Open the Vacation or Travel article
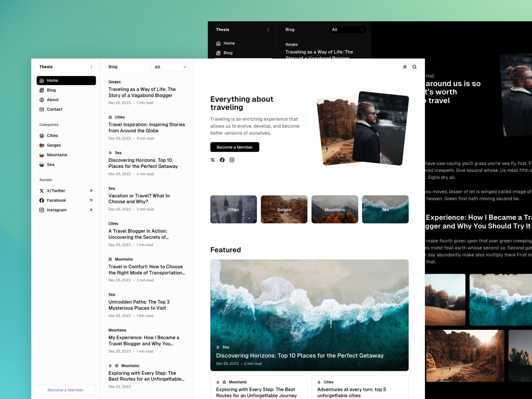 (x=139, y=199)
